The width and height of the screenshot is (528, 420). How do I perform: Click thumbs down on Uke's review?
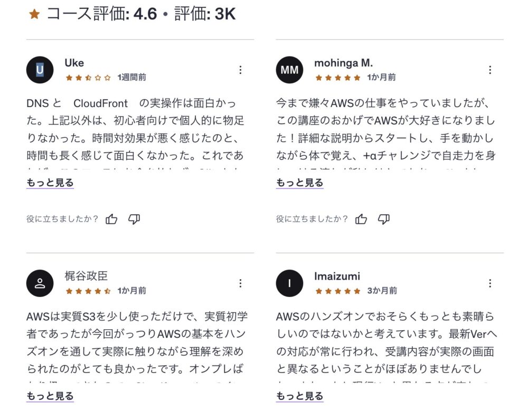click(x=134, y=219)
